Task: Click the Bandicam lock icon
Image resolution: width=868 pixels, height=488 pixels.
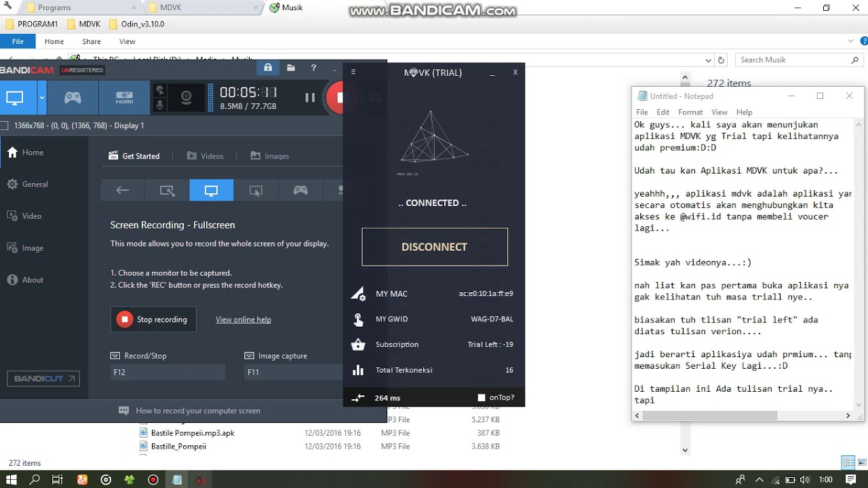Action: (268, 68)
